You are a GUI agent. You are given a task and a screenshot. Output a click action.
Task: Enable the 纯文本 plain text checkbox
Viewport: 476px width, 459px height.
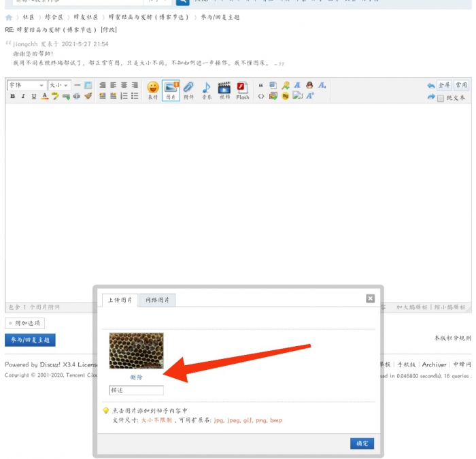(441, 98)
